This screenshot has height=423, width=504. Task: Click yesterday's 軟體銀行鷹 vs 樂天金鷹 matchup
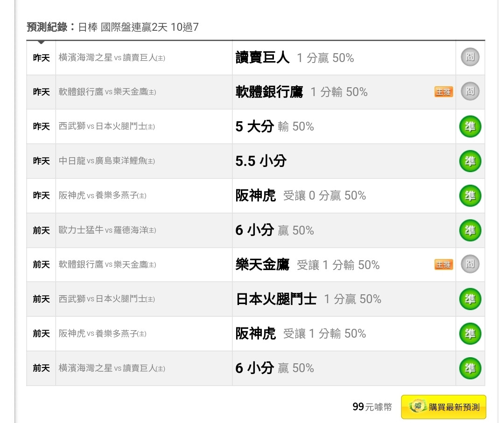coord(107,92)
